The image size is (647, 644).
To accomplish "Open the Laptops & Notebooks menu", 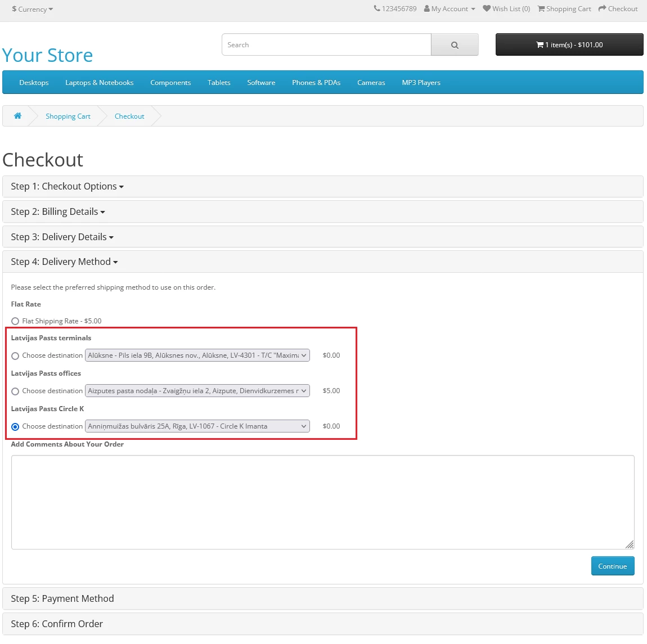I will click(99, 83).
